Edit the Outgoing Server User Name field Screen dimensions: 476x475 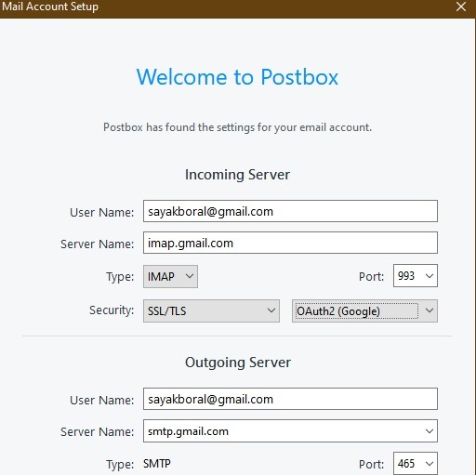point(290,399)
